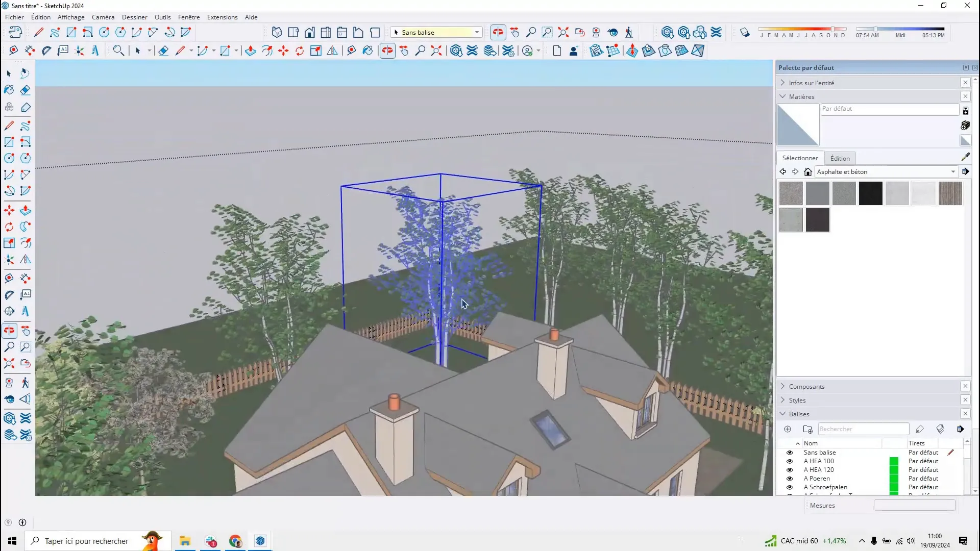Toggle shadows display icon
Image resolution: width=980 pixels, height=551 pixels.
[745, 33]
